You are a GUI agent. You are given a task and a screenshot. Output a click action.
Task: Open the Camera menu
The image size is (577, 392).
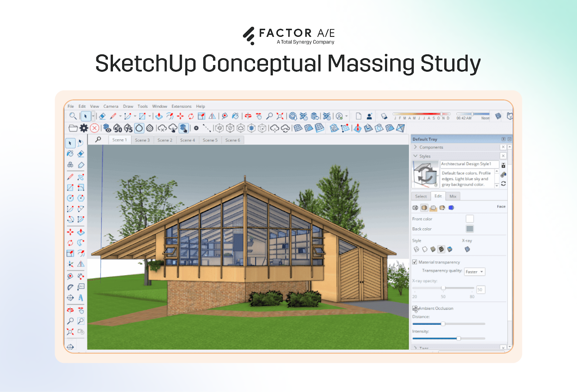[x=111, y=106]
